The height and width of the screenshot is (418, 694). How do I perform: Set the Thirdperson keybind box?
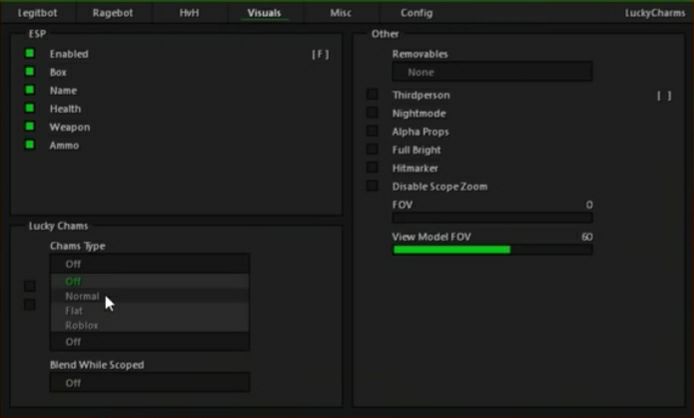pyautogui.click(x=664, y=96)
